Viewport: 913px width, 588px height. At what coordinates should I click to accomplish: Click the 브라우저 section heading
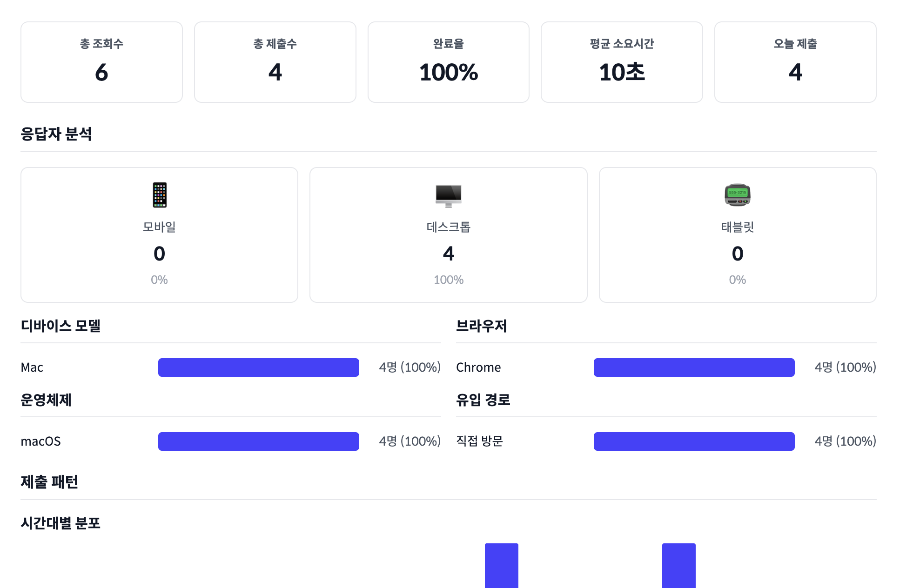point(481,326)
